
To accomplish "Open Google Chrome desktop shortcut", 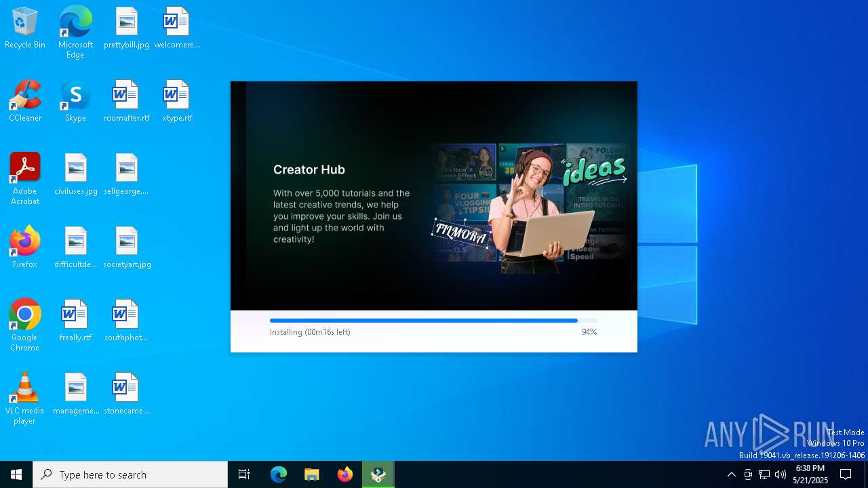I will click(x=25, y=325).
